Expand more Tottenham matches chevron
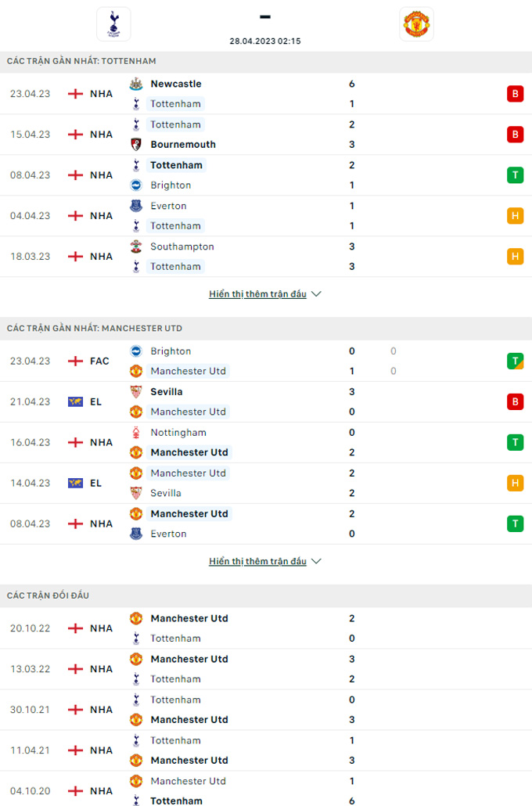This screenshot has height=806, width=532. tap(317, 294)
